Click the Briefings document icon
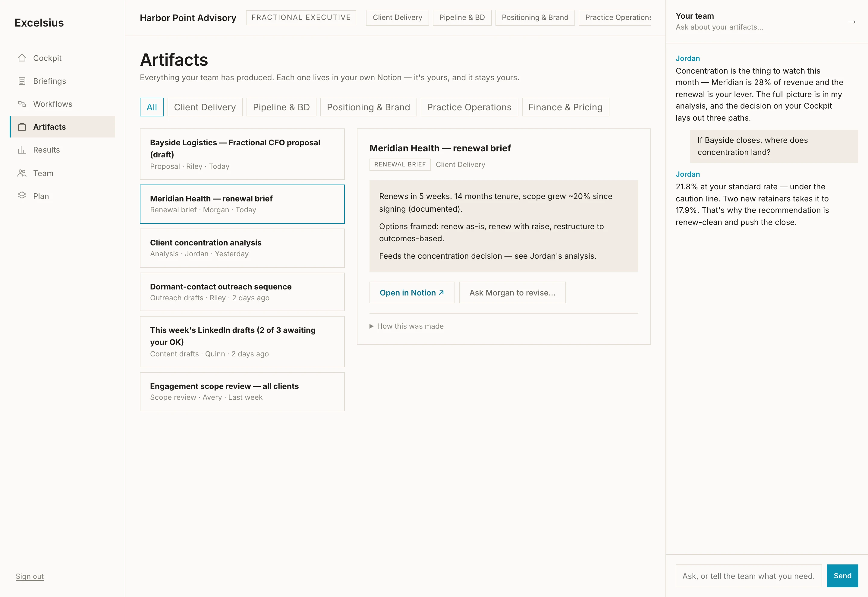 (x=22, y=81)
